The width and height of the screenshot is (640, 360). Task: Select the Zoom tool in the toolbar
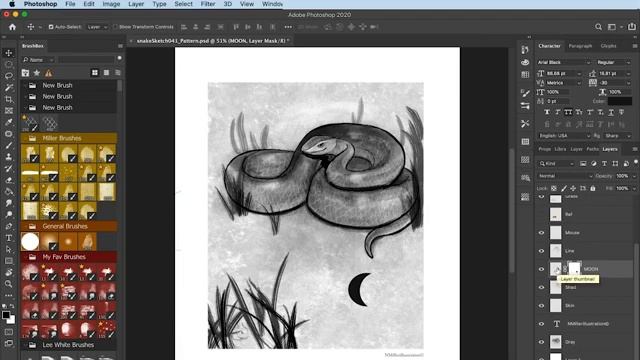[9, 284]
